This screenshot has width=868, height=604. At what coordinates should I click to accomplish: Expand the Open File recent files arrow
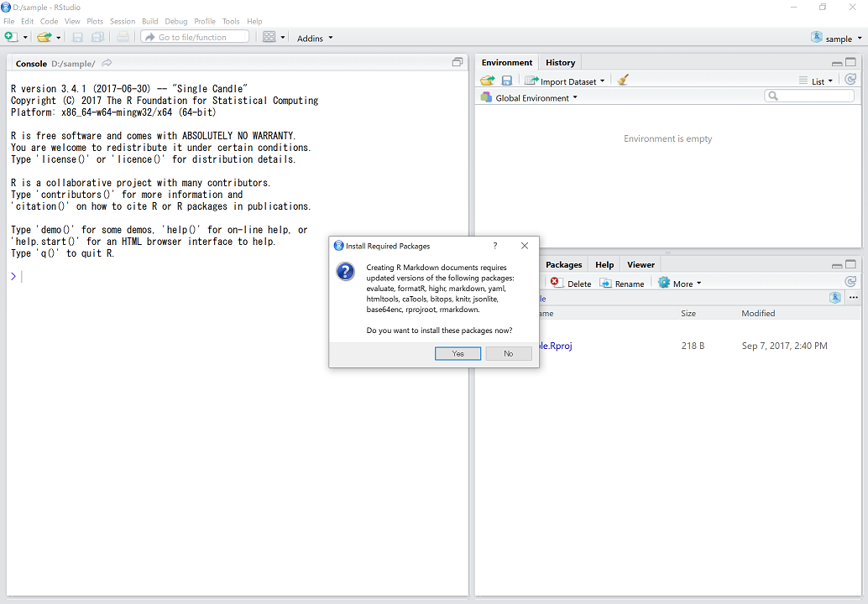click(x=59, y=38)
